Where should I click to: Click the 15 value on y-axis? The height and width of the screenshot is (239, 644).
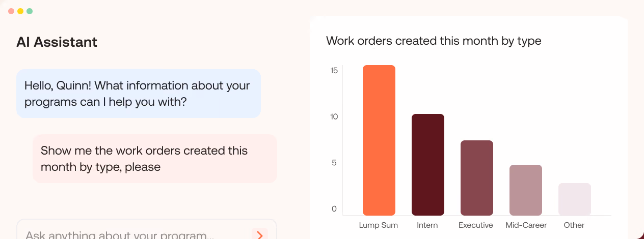[x=334, y=70]
